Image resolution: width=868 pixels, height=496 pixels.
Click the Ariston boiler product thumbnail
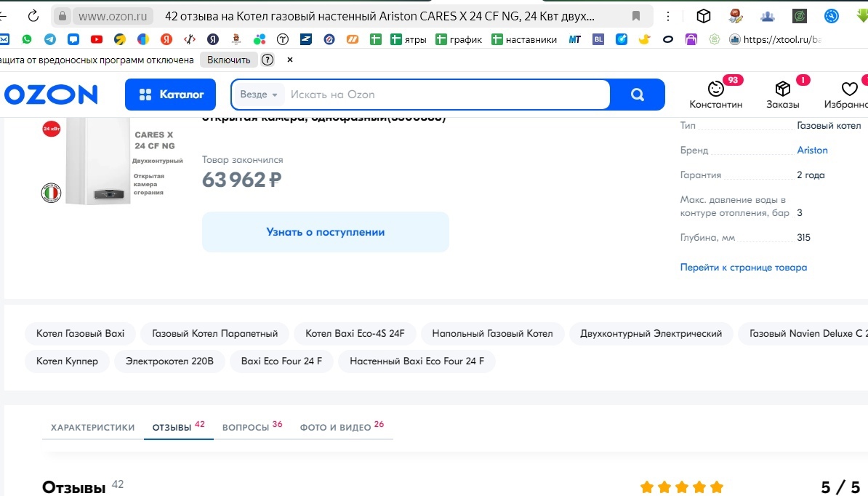pos(113,161)
